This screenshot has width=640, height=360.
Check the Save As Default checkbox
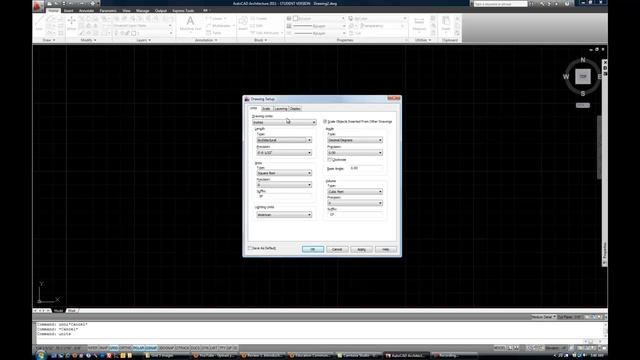point(250,248)
